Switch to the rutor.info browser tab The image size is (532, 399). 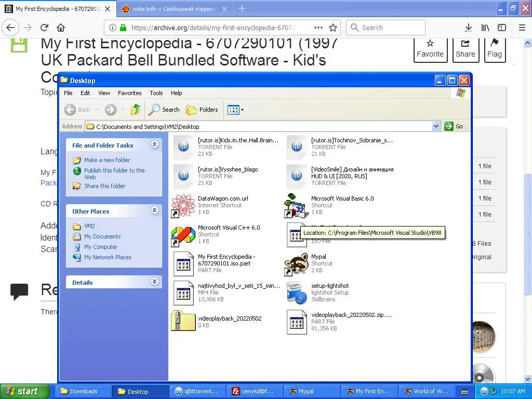174,9
